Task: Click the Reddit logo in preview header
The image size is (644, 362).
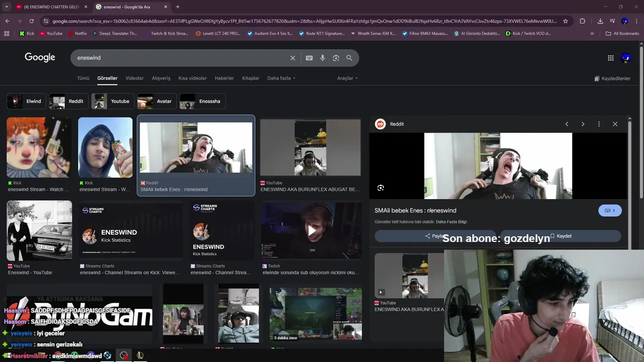Action: 380,124
